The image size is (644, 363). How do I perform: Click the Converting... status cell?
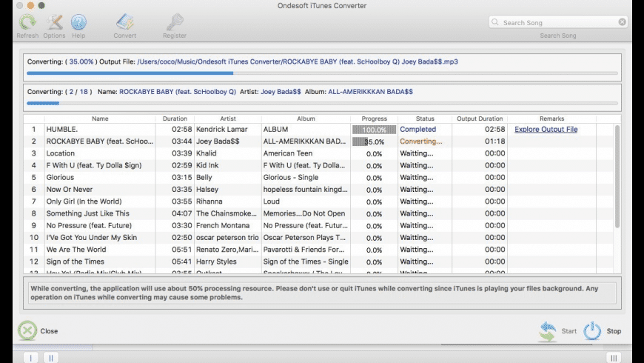pyautogui.click(x=421, y=141)
